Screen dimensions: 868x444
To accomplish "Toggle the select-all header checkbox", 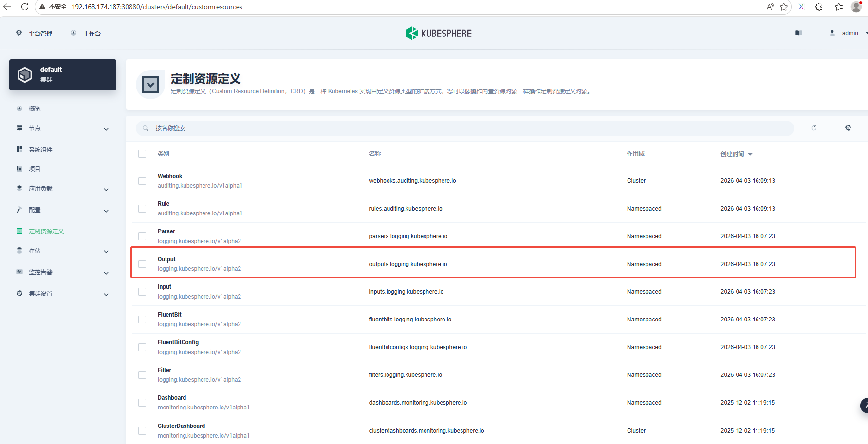I will point(142,154).
